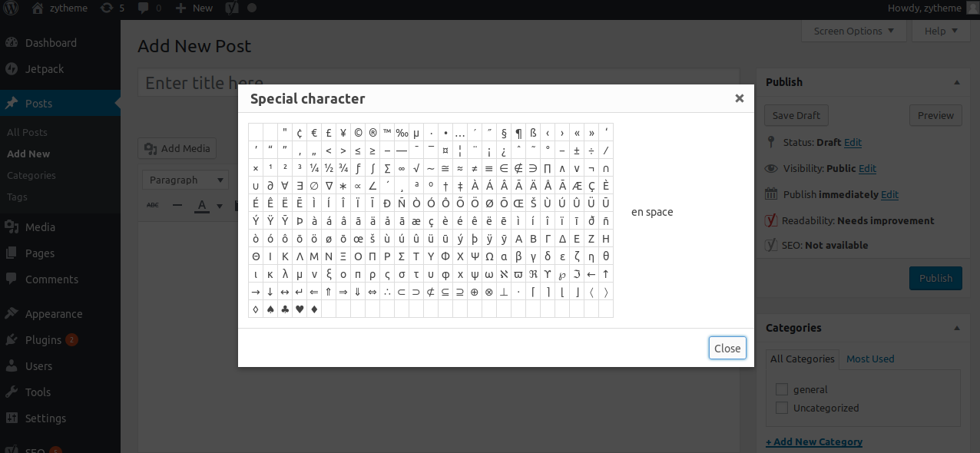
Task: Insert the infinity ∞ symbol
Action: (x=402, y=168)
